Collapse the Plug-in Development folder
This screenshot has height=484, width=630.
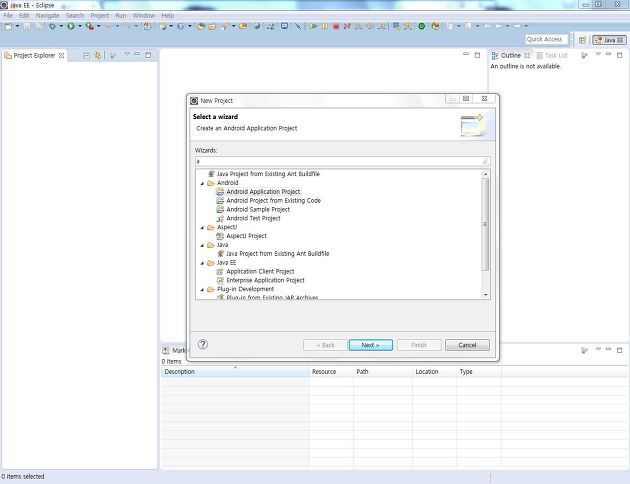(202, 290)
